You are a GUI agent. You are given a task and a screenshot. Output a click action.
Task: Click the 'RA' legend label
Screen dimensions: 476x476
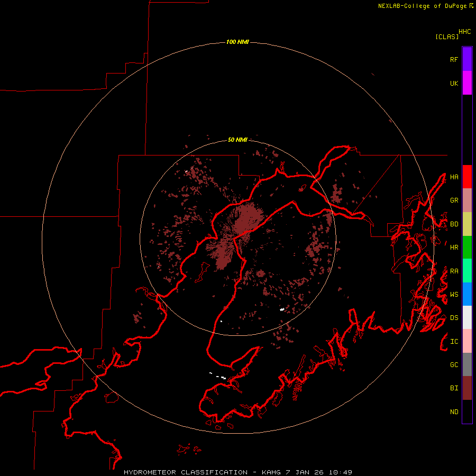tap(454, 271)
